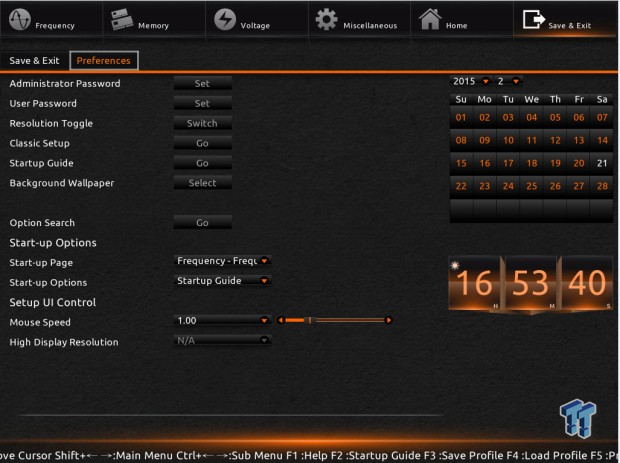Open the Mouse Speed 1.00 dropdown
The width and height of the screenshot is (620, 463).
(222, 320)
